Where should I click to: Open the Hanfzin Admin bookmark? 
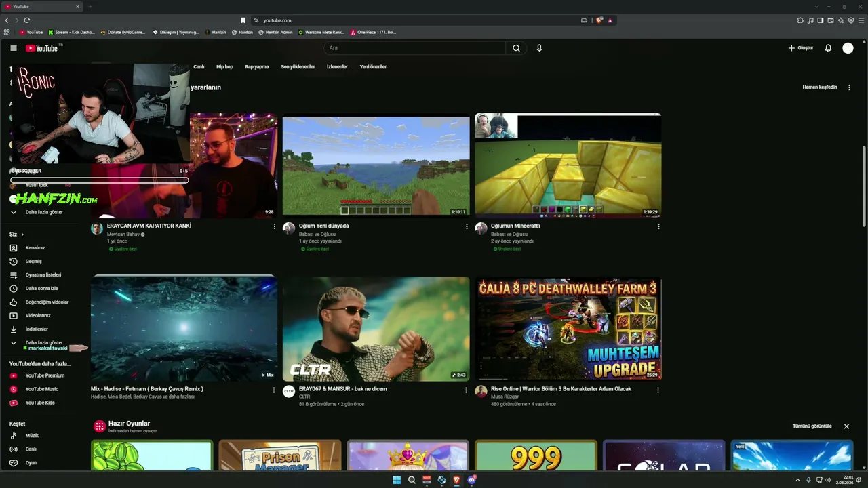[275, 32]
